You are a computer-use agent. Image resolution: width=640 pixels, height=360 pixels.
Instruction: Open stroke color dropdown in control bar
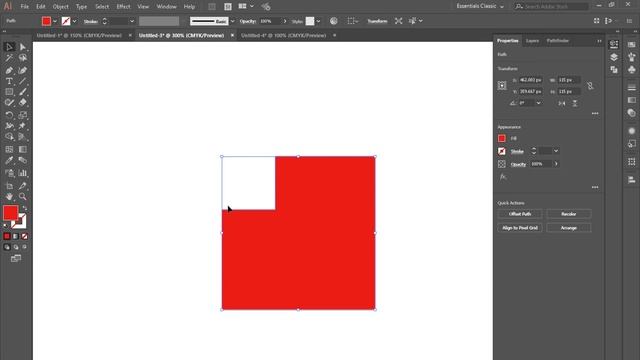pyautogui.click(x=74, y=21)
